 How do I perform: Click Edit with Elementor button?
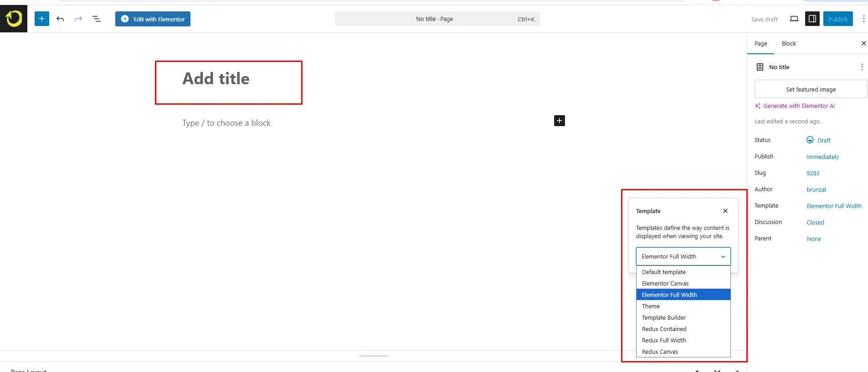point(153,19)
